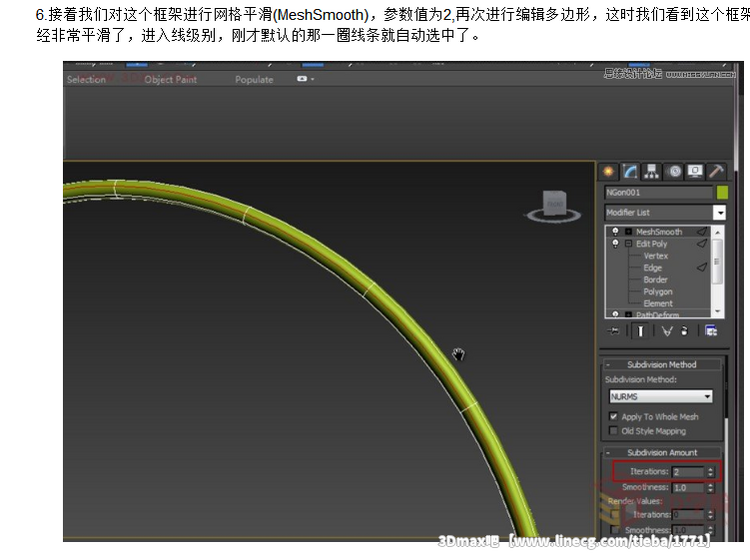Open the Modify command panel tab
750x560 pixels.
(x=630, y=171)
